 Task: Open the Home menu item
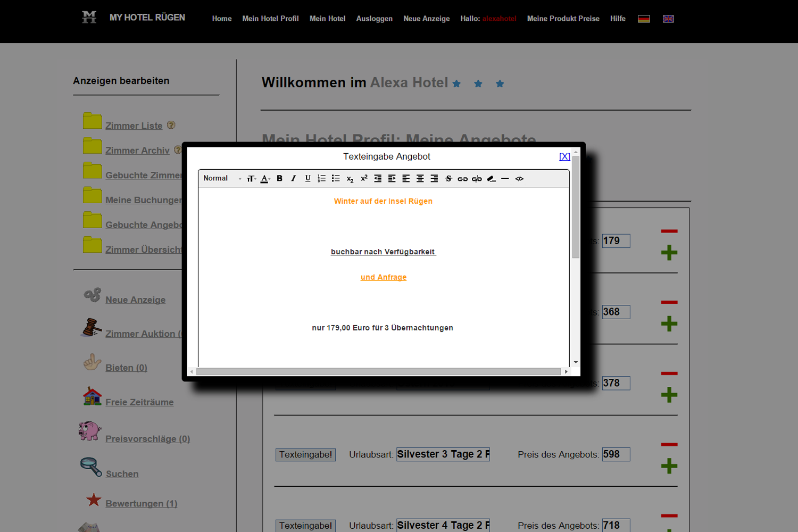222,19
